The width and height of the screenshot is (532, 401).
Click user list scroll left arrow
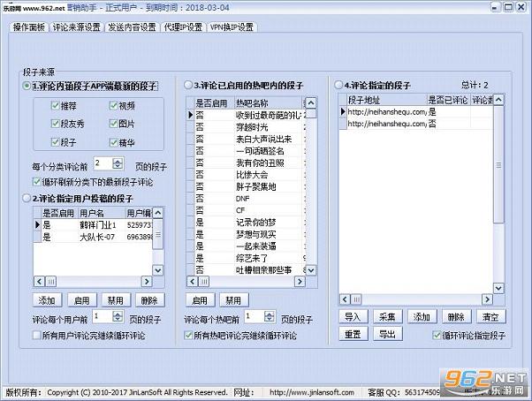click(39, 282)
